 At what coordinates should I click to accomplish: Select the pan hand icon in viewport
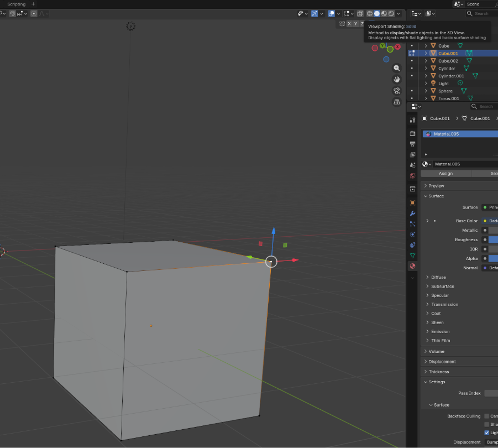pos(397,79)
